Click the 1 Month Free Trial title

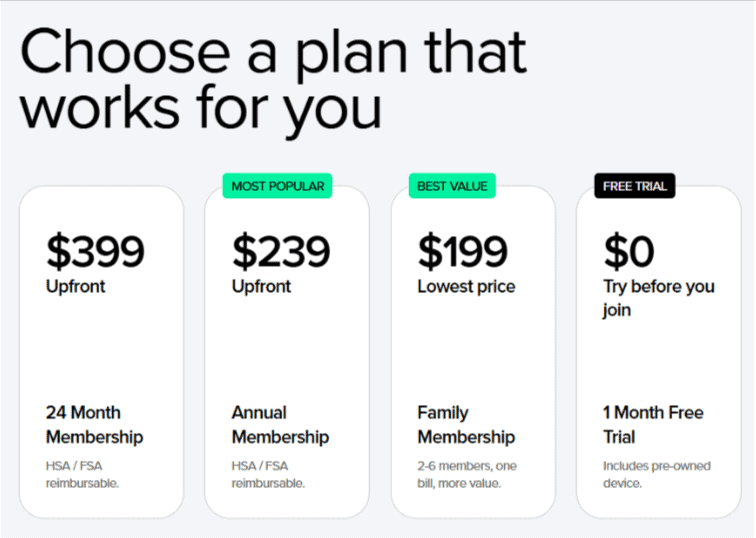click(653, 425)
